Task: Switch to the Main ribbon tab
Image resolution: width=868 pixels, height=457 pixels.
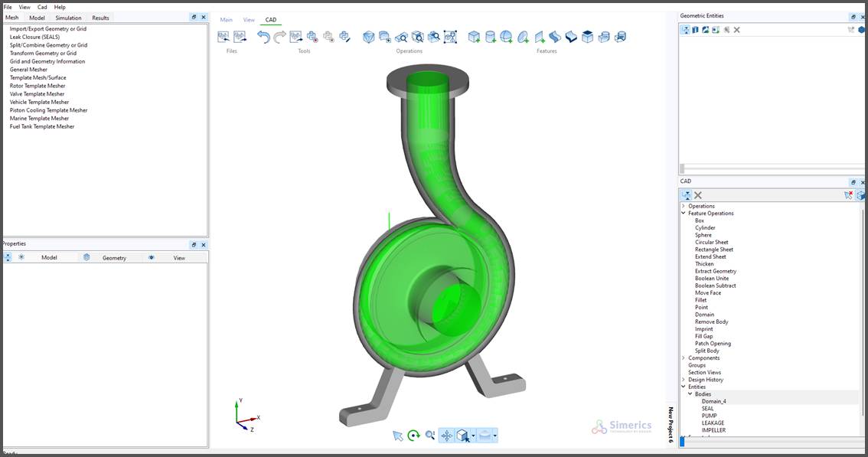Action: coord(227,20)
